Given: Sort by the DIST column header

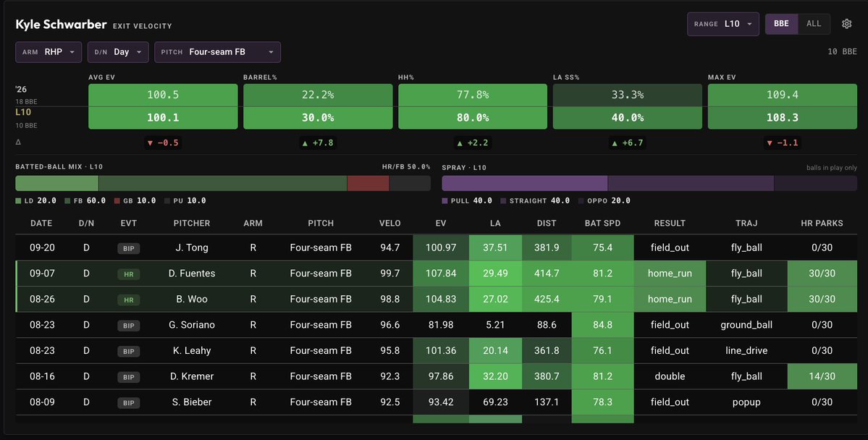Looking at the screenshot, I should click(x=547, y=223).
